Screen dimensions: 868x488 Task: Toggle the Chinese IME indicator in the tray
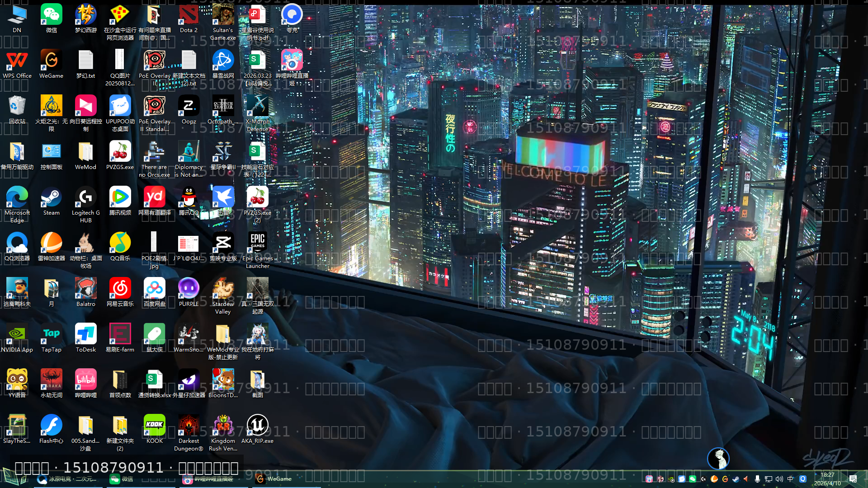[x=790, y=479]
